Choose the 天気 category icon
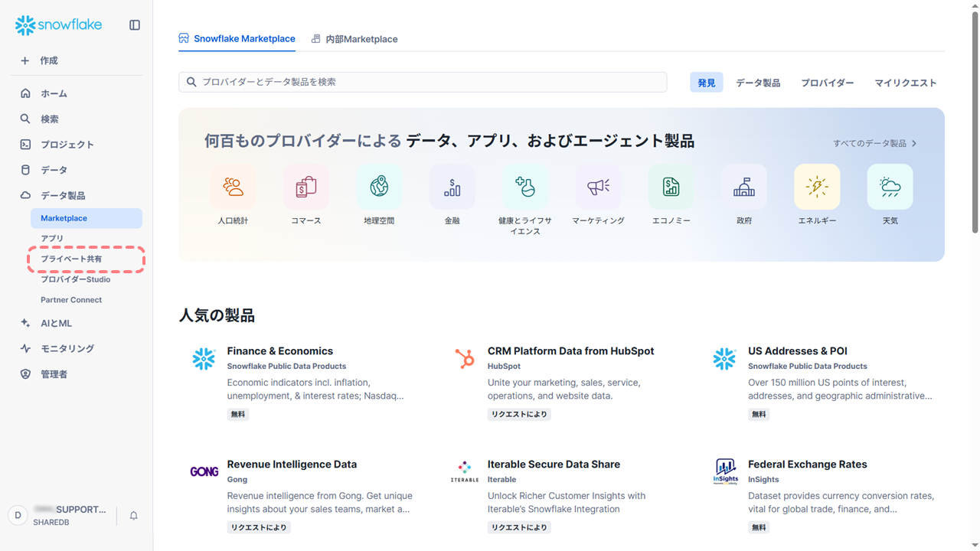 (890, 187)
